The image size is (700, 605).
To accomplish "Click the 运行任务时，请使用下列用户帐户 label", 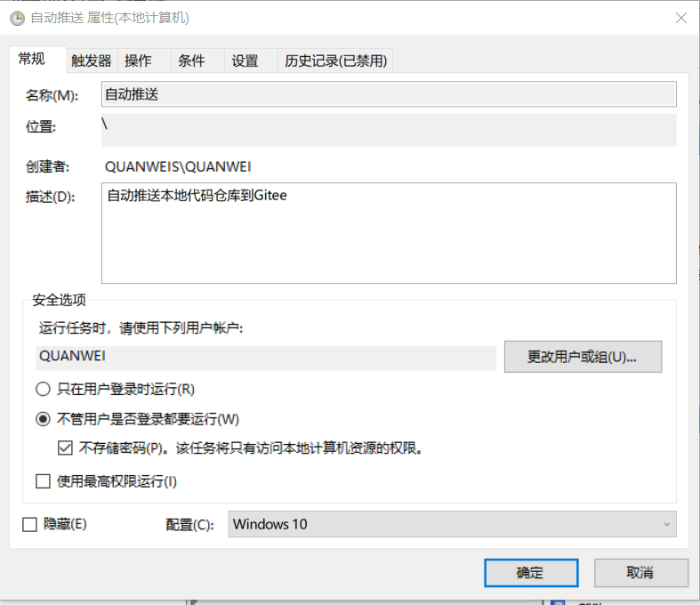I will click(141, 328).
